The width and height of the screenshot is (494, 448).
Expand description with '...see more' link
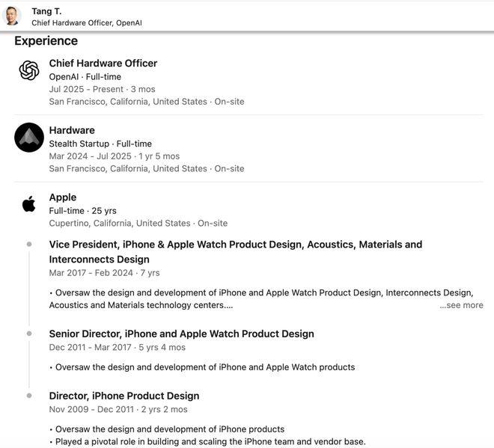click(461, 305)
